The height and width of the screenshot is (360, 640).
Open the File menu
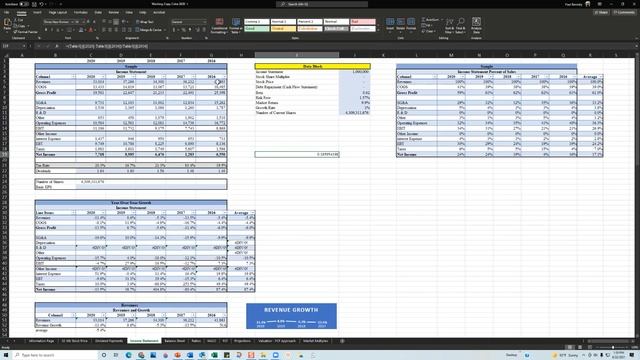tap(6, 12)
